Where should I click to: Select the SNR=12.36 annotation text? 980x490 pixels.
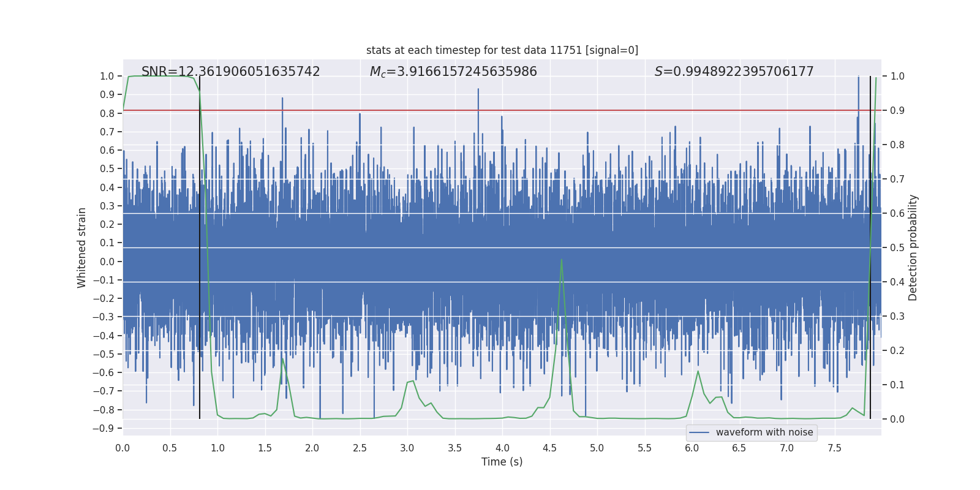click(230, 72)
